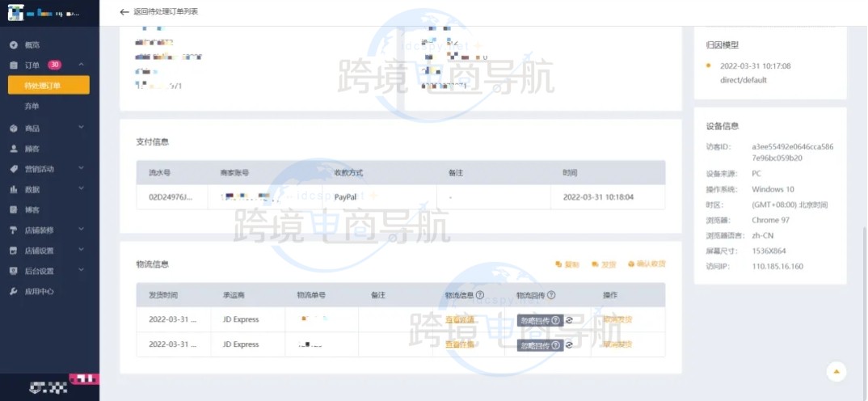Select 待处理订单 in the sidebar
Screen dimensions: 868x401
(48, 86)
